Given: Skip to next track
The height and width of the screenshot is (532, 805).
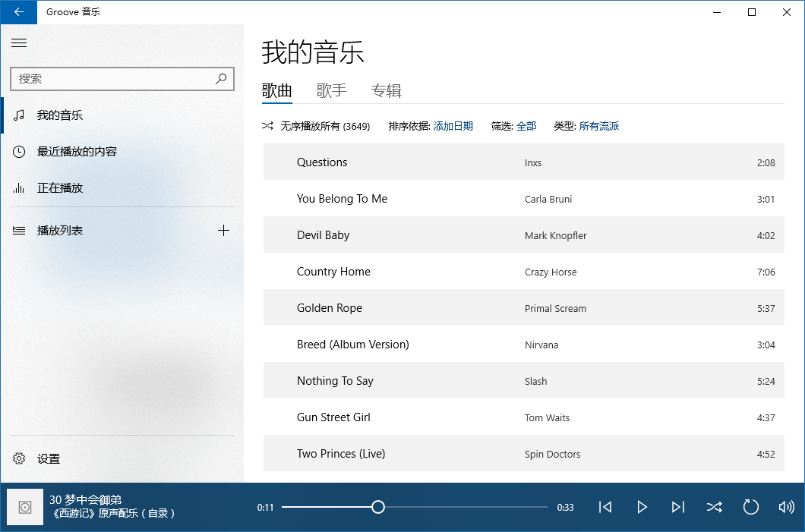Looking at the screenshot, I should pos(678,508).
